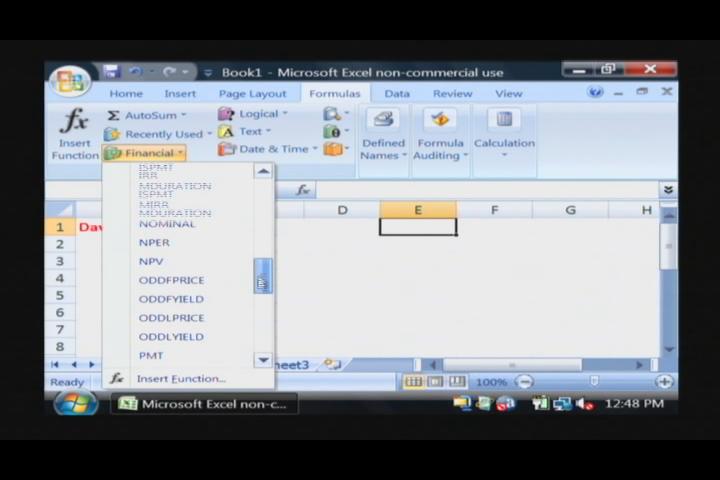Redo the last undone action
The height and width of the screenshot is (480, 720).
coord(169,72)
